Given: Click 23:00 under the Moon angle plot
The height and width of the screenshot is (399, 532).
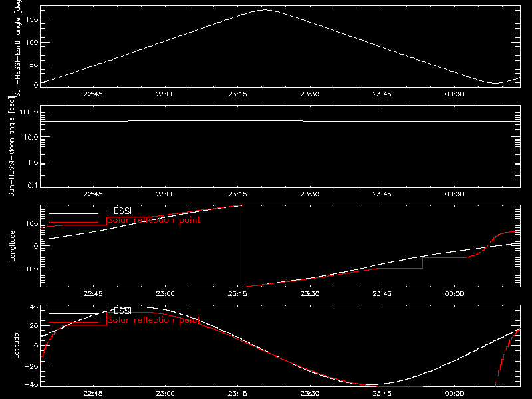Looking at the screenshot, I should (x=165, y=194).
